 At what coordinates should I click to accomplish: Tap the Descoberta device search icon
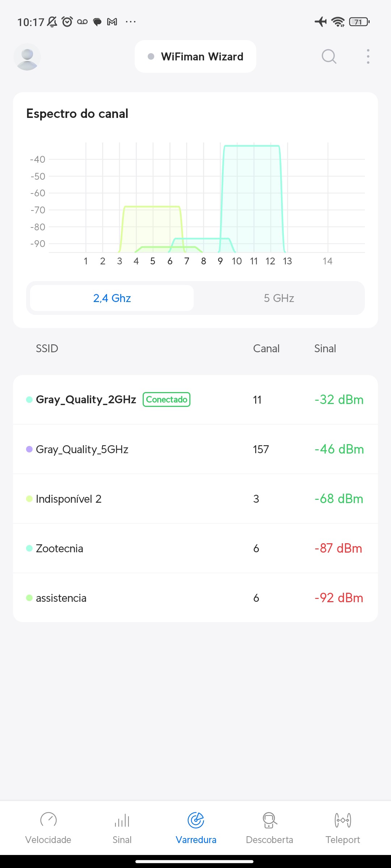(269, 820)
